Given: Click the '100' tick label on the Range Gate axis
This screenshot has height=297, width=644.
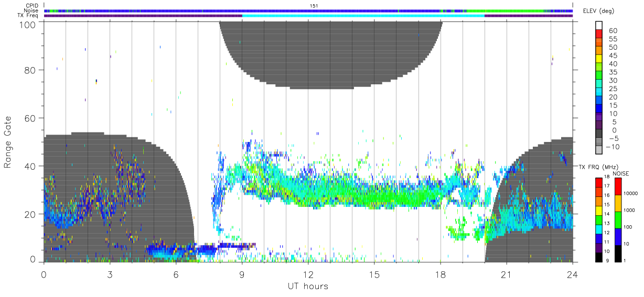Looking at the screenshot, I should [28, 24].
